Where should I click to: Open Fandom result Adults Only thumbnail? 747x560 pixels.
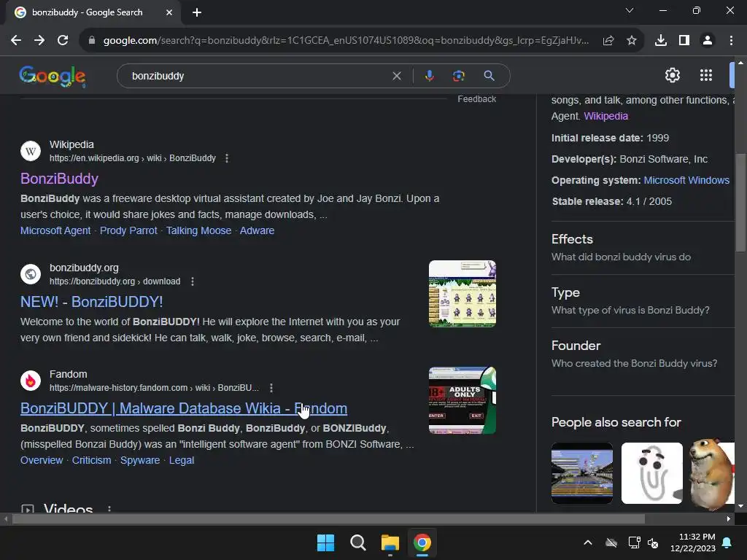point(462,400)
